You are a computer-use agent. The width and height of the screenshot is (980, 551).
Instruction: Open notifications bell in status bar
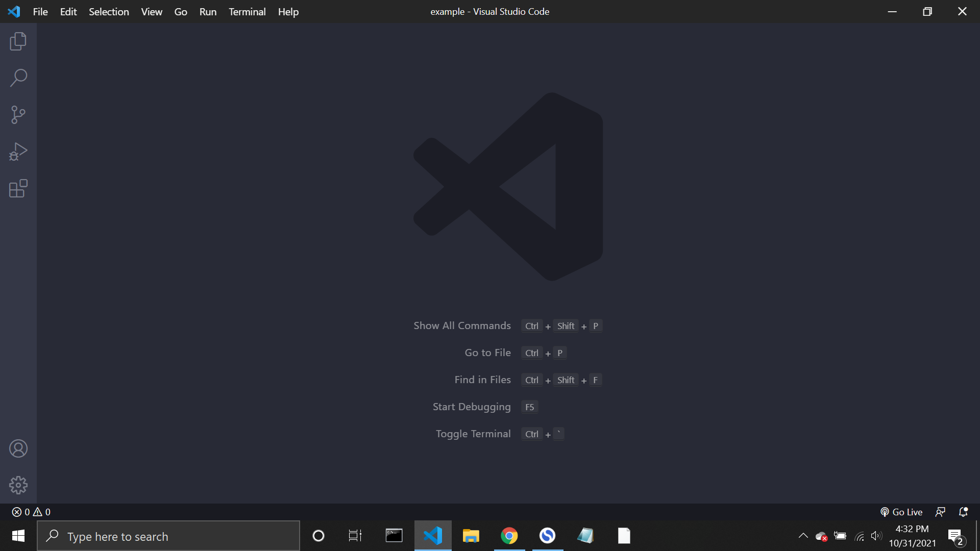click(x=963, y=512)
